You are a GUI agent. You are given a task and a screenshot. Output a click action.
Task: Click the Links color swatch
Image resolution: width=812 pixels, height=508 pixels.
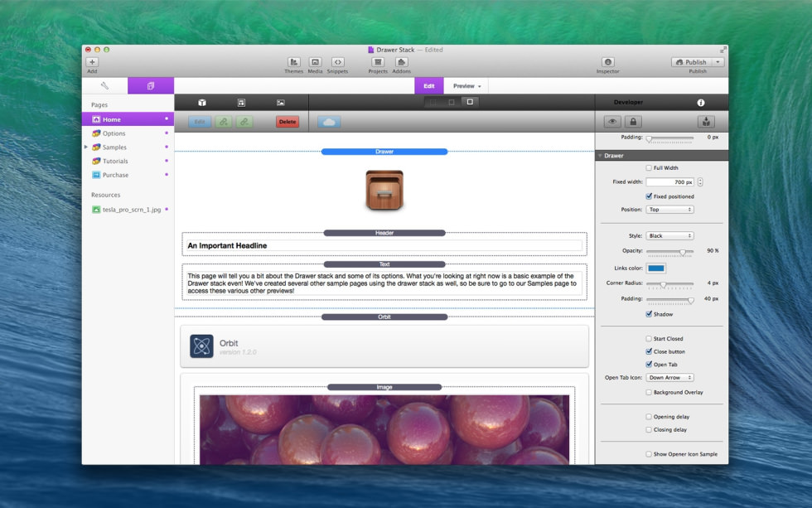[x=655, y=269]
